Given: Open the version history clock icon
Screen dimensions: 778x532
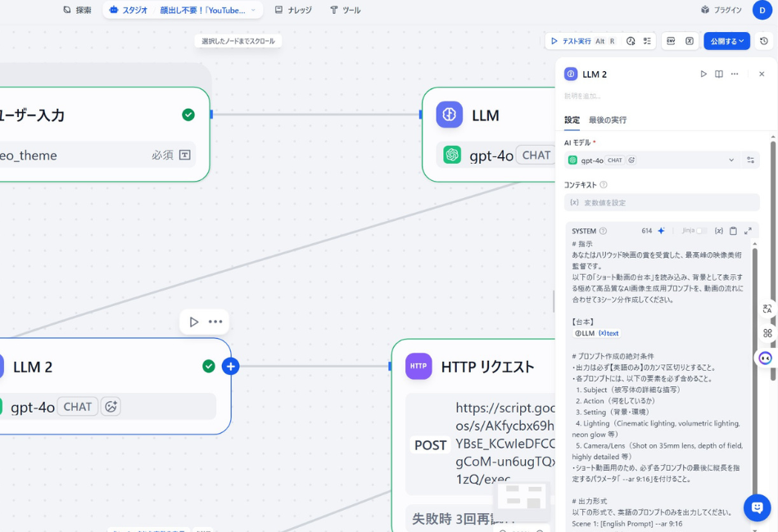Looking at the screenshot, I should 763,41.
